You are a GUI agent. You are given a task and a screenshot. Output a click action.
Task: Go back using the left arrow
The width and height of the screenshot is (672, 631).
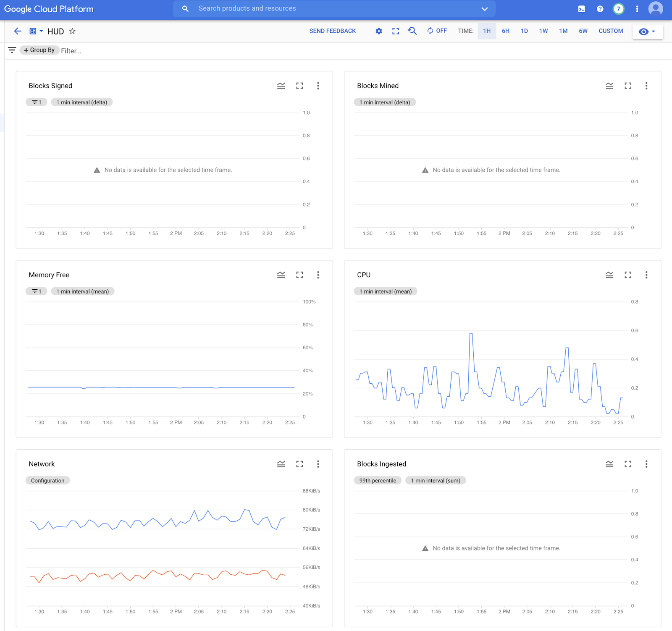tap(18, 31)
